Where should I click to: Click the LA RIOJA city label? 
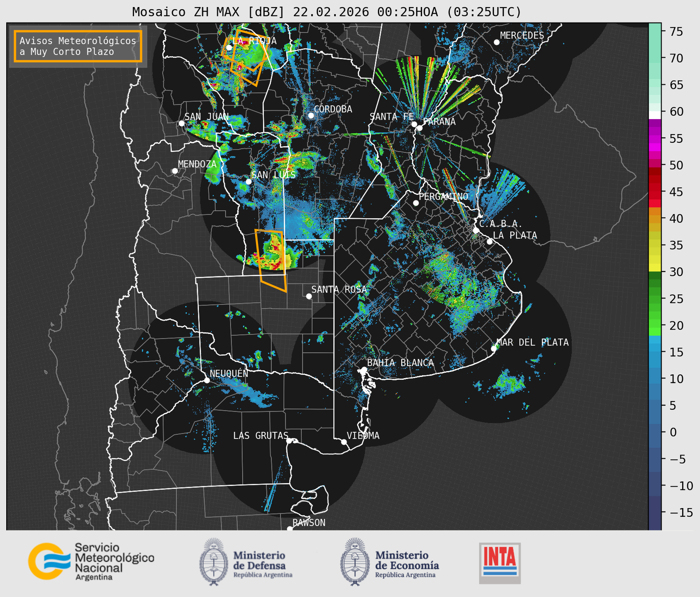pyautogui.click(x=254, y=41)
